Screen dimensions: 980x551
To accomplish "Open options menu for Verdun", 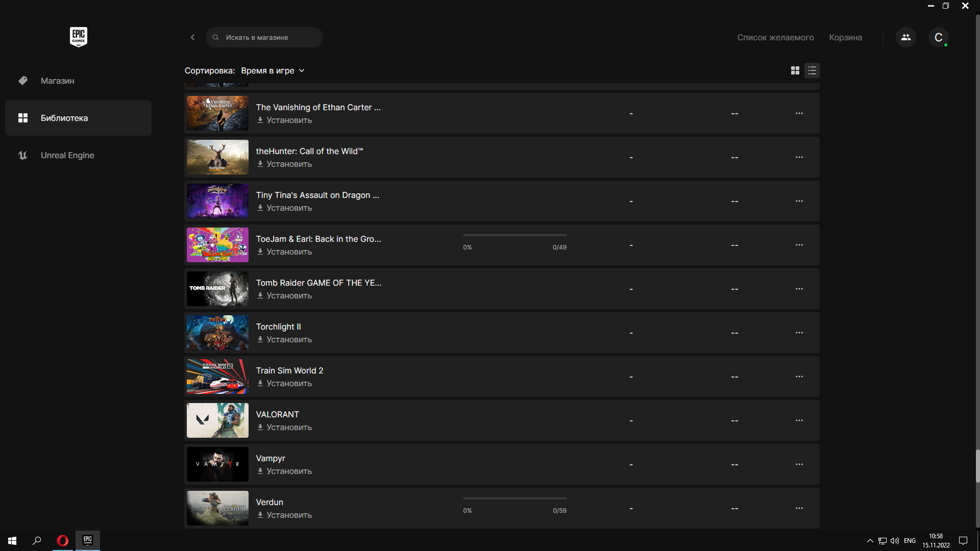I will pyautogui.click(x=799, y=508).
